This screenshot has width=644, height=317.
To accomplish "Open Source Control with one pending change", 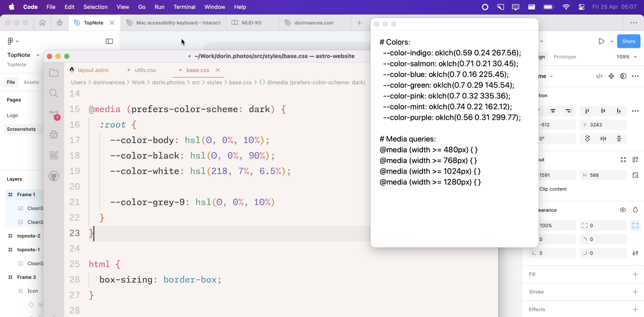I will pos(54,115).
